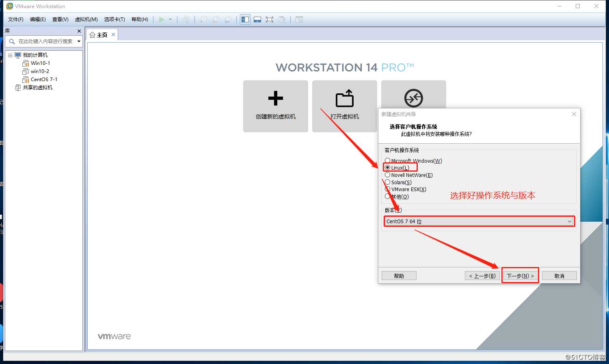Click the send Ctrl+Alt+Del toolbar icon

pos(186,19)
